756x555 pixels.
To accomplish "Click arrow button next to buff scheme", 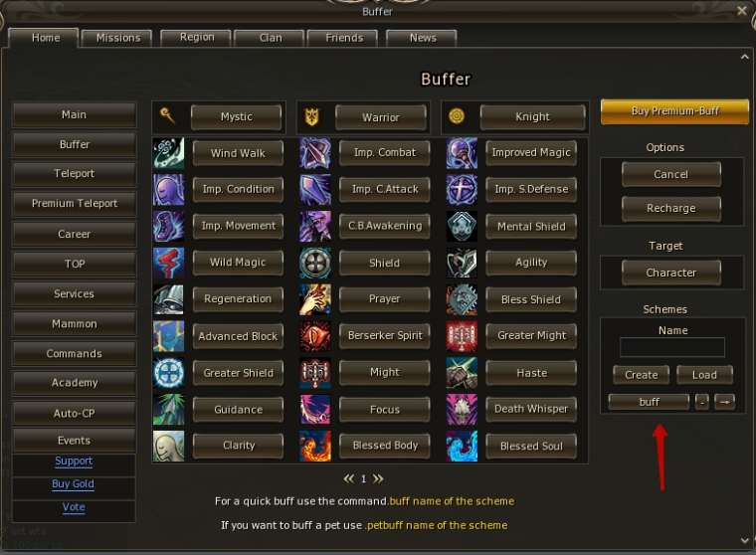I will [724, 402].
